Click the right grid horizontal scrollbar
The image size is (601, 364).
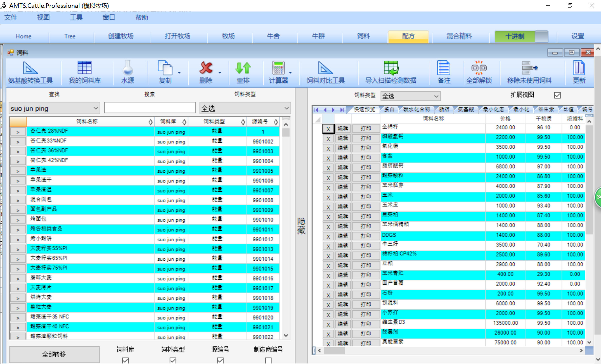point(450,350)
